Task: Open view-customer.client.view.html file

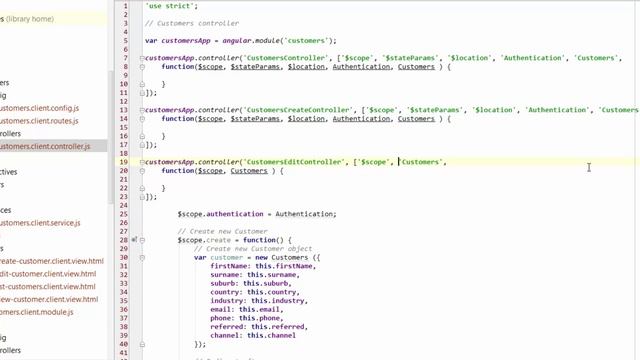Action: [49, 299]
